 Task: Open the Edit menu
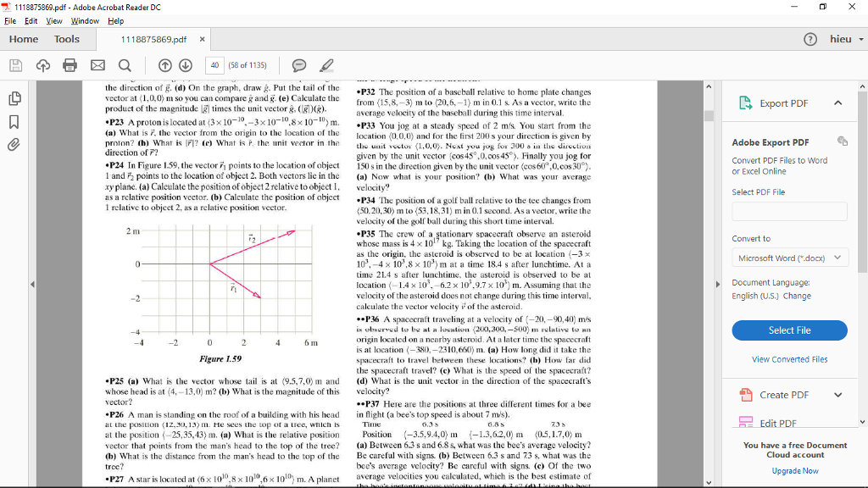30,20
